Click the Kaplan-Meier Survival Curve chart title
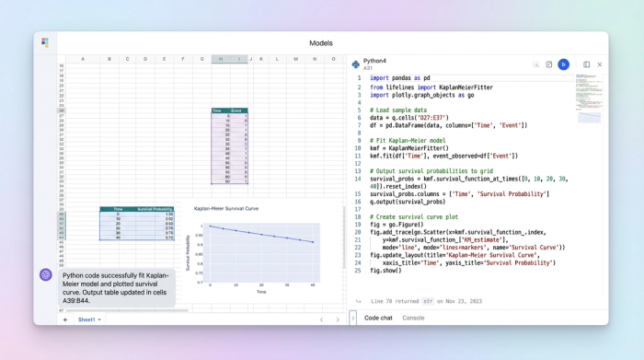Image resolution: width=644 pixels, height=360 pixels. click(x=226, y=209)
